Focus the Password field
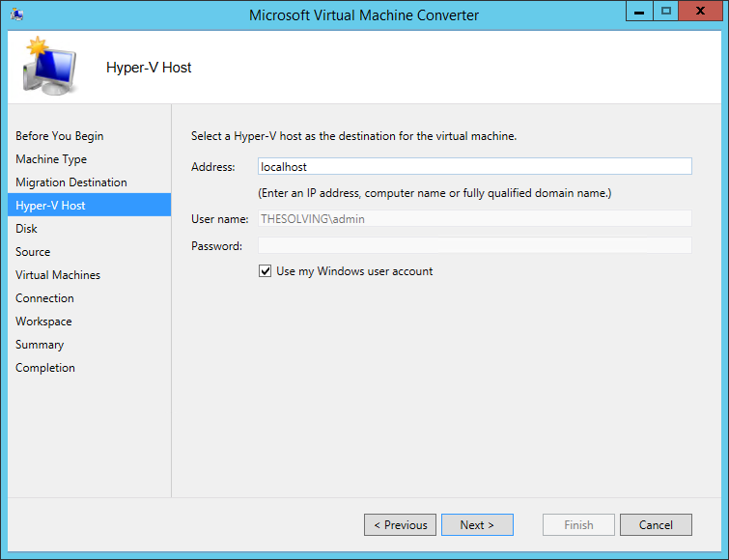The width and height of the screenshot is (729, 560). 475,245
